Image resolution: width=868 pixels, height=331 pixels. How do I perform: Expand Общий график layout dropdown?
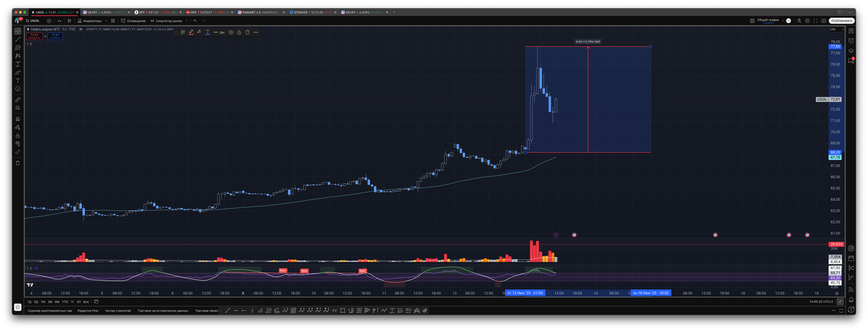(783, 21)
